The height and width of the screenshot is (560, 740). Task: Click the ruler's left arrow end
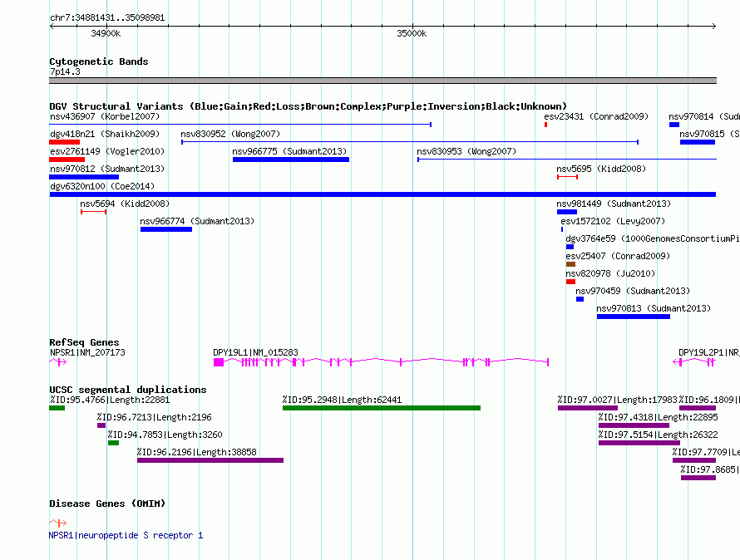[52, 27]
